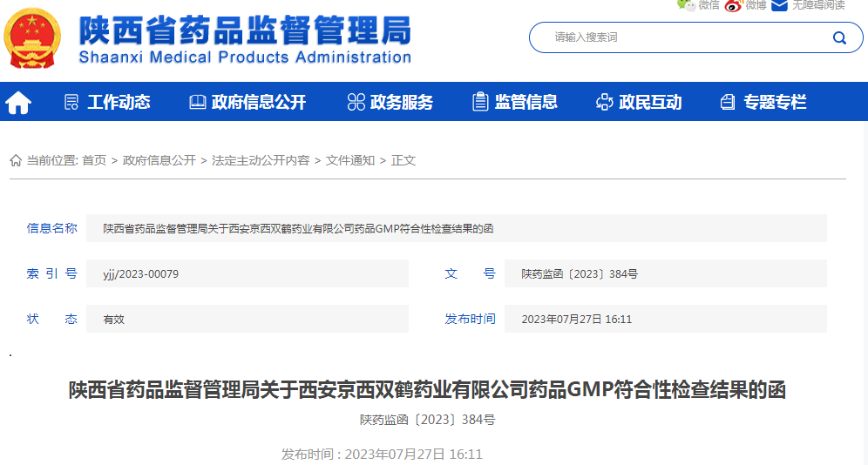Viewport: 868px width, 465px height.
Task: Click the national emblem logo
Action: click(32, 37)
